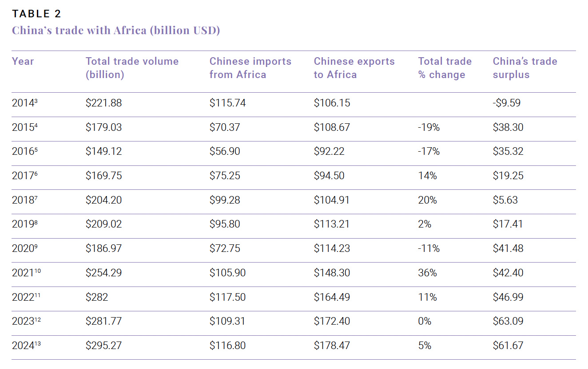588x369 pixels.
Task: Click footnote 13 beside year 2024
Action: (37, 343)
